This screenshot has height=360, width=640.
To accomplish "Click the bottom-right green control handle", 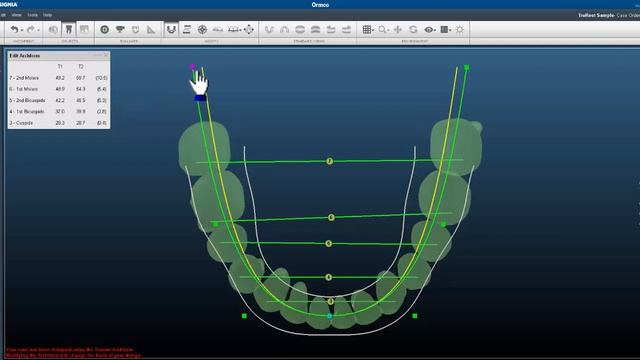I will coord(415,316).
